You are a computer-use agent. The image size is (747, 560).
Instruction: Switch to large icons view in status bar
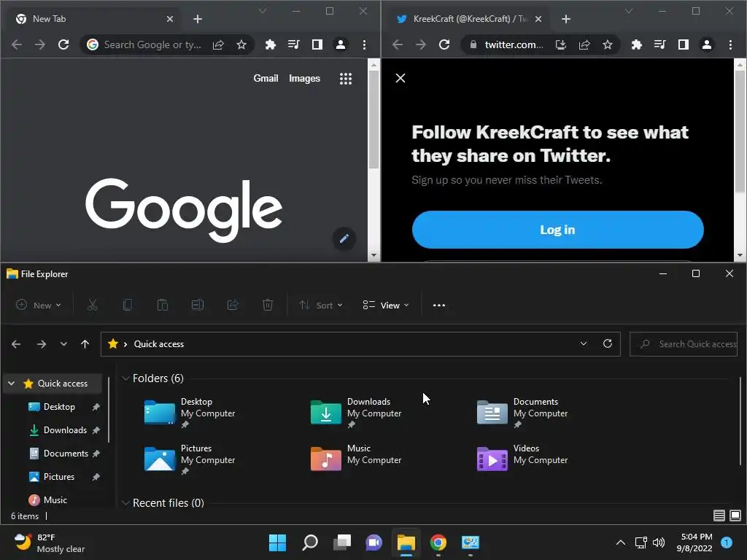[735, 516]
